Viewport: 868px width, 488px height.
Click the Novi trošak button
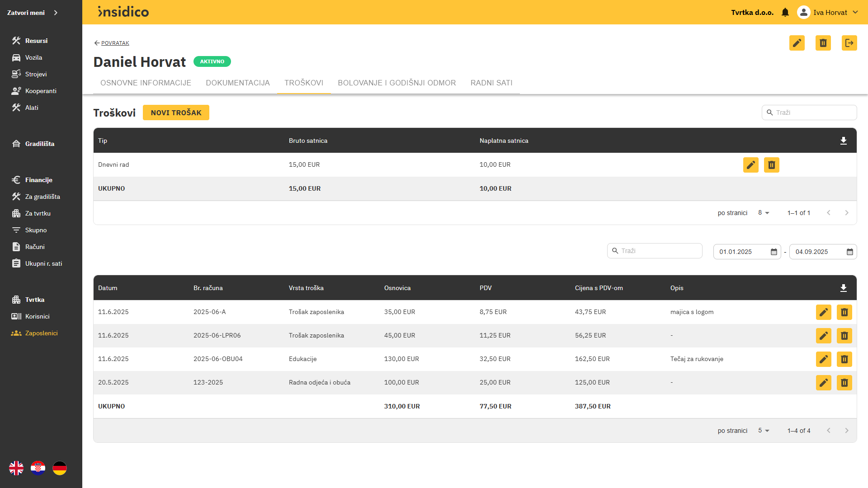coord(176,113)
